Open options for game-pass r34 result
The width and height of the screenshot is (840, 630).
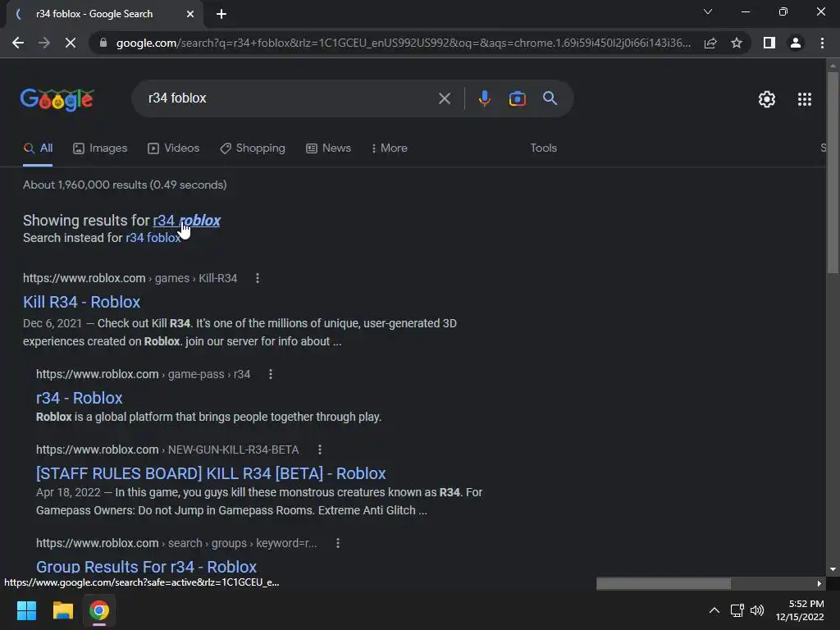271,374
